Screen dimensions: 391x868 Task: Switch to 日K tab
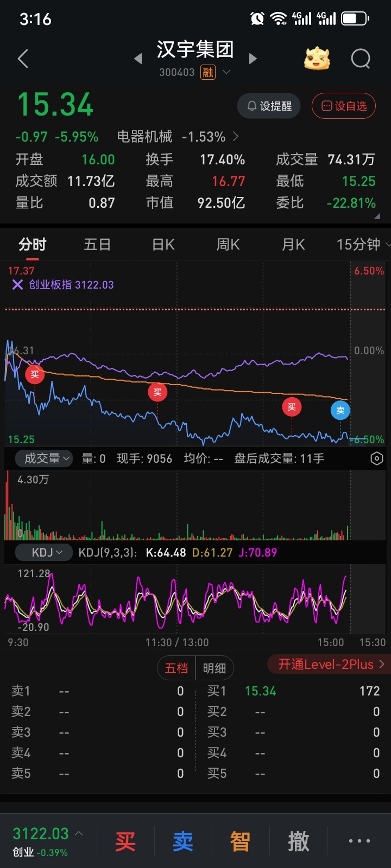click(x=163, y=245)
